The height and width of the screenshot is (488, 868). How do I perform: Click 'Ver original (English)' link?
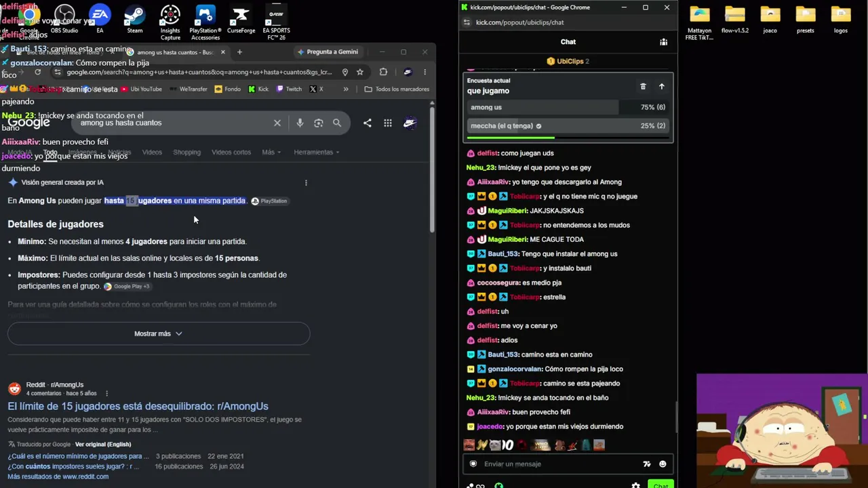[x=103, y=444]
